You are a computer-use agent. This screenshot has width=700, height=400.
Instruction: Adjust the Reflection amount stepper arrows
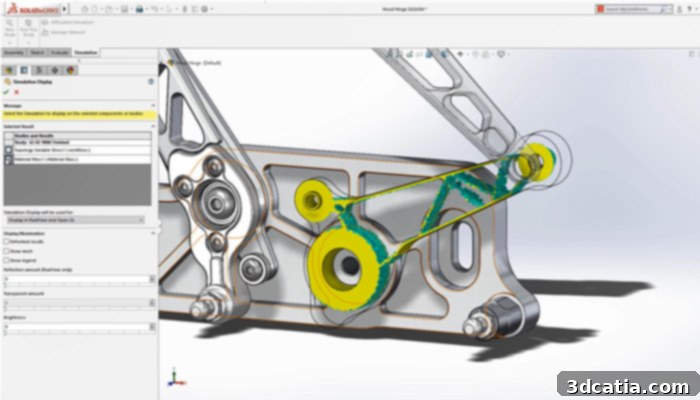152,279
